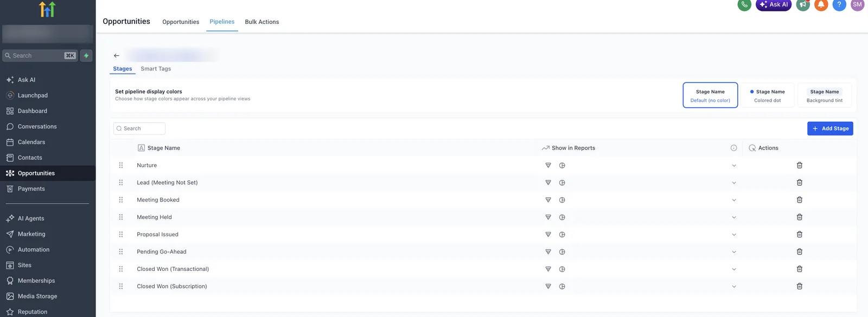This screenshot has width=868, height=317.
Task: Expand the Meeting Held row chevron
Action: pos(733,217)
